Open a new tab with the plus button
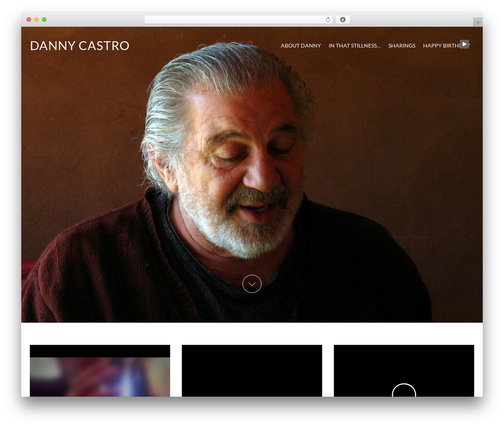 (478, 22)
